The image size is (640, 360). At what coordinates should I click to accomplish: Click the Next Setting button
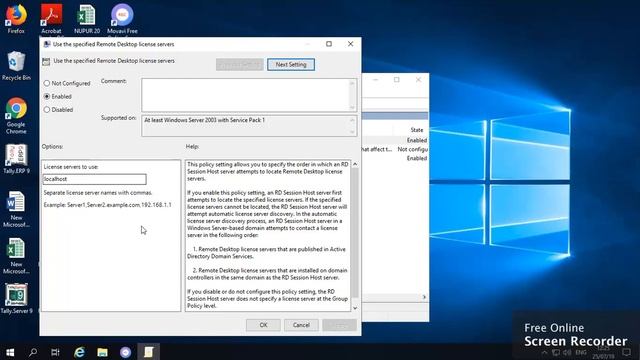[x=291, y=64]
